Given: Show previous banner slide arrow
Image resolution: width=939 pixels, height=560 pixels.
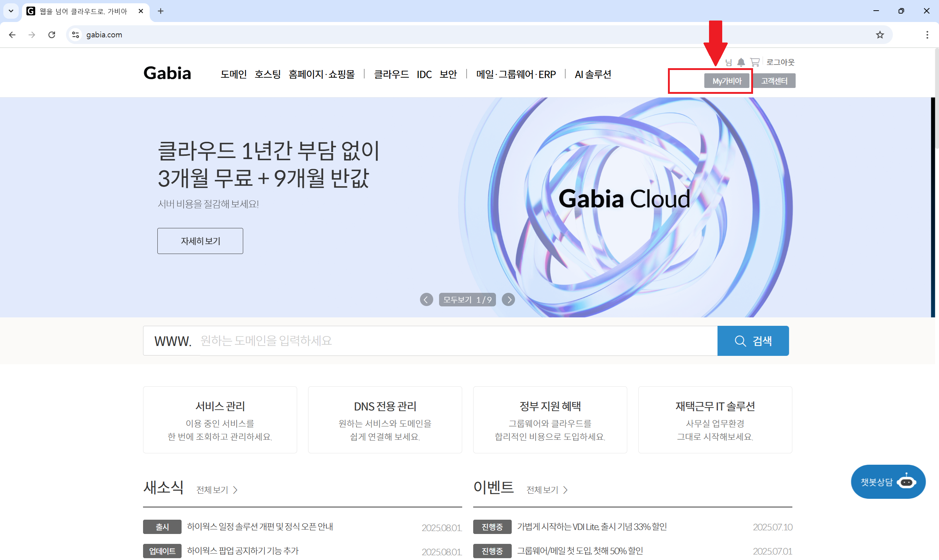Looking at the screenshot, I should [426, 300].
